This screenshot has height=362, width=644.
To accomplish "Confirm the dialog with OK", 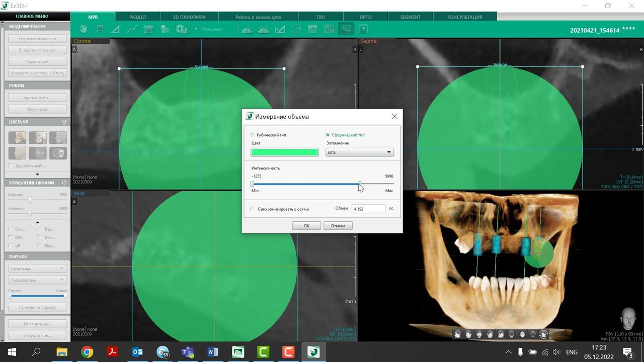I will click(x=306, y=226).
